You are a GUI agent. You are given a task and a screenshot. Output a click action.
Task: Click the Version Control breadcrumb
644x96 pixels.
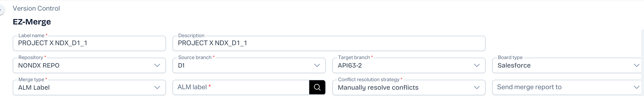pos(36,8)
